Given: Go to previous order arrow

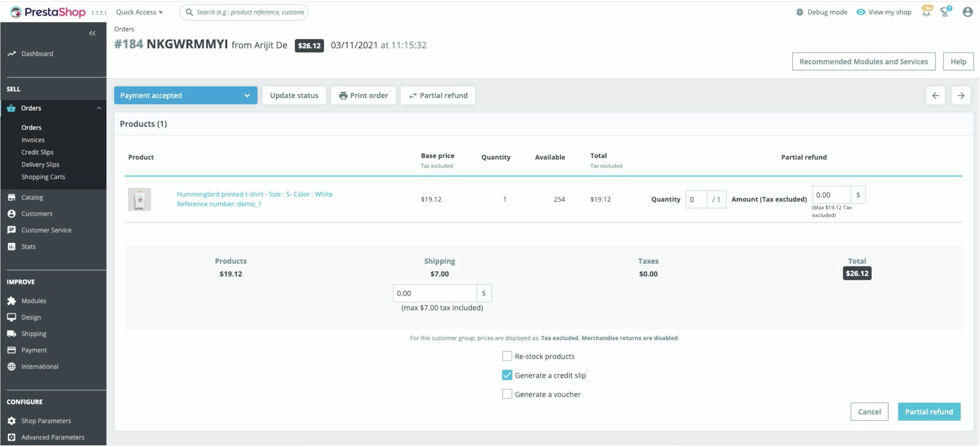Looking at the screenshot, I should point(935,96).
